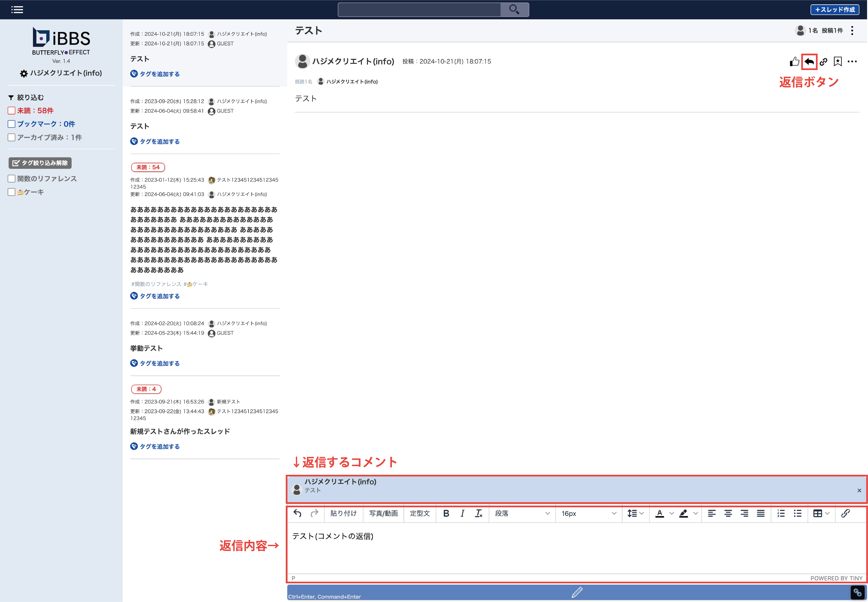Click the reply arrow icon on post
The image size is (868, 602).
tap(809, 62)
